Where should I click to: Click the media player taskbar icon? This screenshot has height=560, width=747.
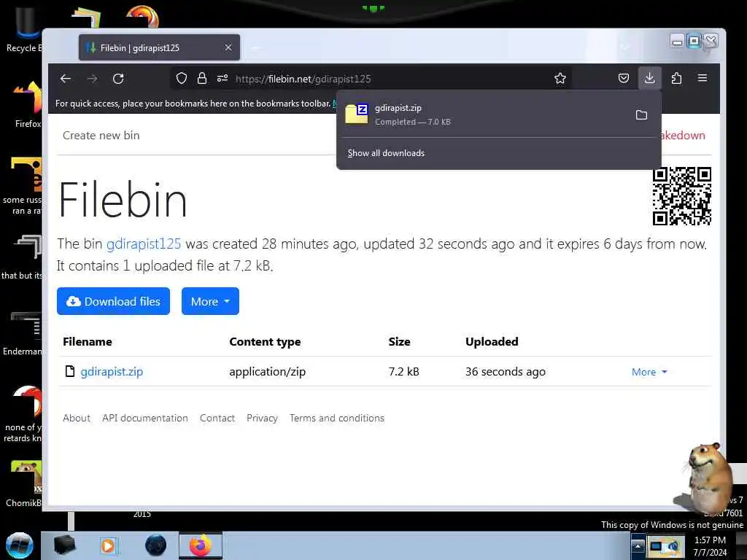pos(109,545)
